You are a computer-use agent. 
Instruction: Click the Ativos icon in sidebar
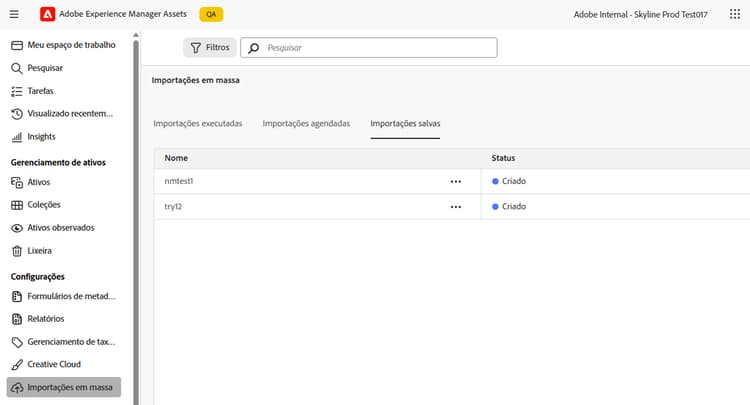tap(17, 183)
